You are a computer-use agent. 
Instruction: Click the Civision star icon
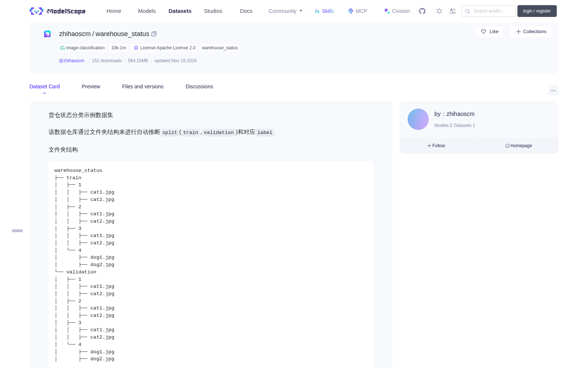(x=387, y=11)
